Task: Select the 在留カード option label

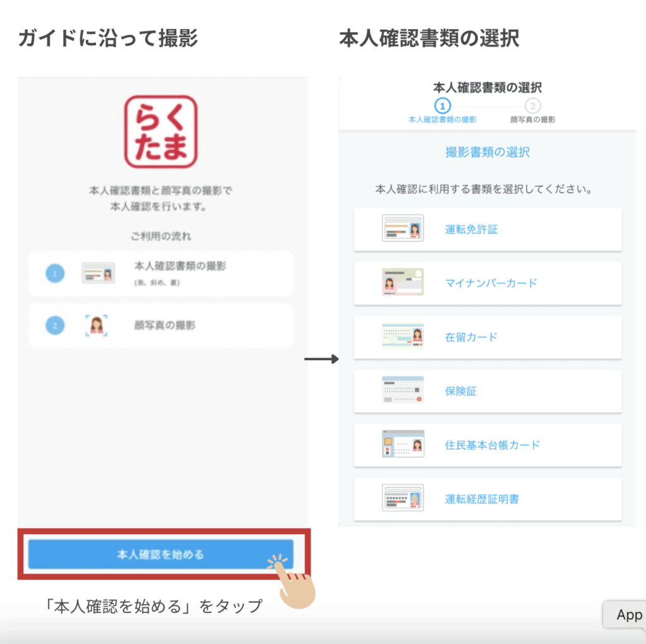Action: [x=471, y=337]
